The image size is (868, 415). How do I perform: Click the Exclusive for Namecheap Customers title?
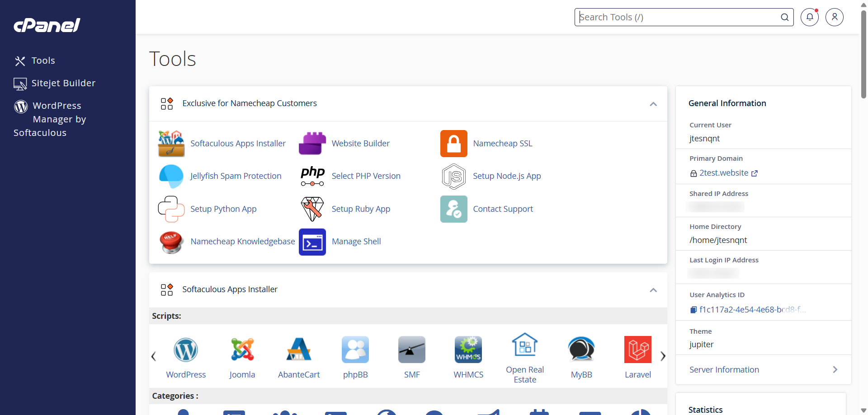(250, 103)
